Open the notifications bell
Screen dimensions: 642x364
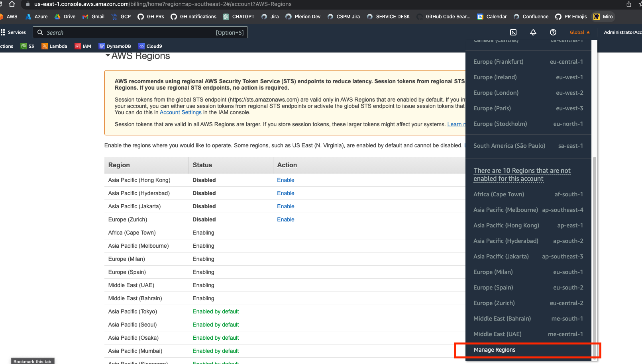[533, 32]
